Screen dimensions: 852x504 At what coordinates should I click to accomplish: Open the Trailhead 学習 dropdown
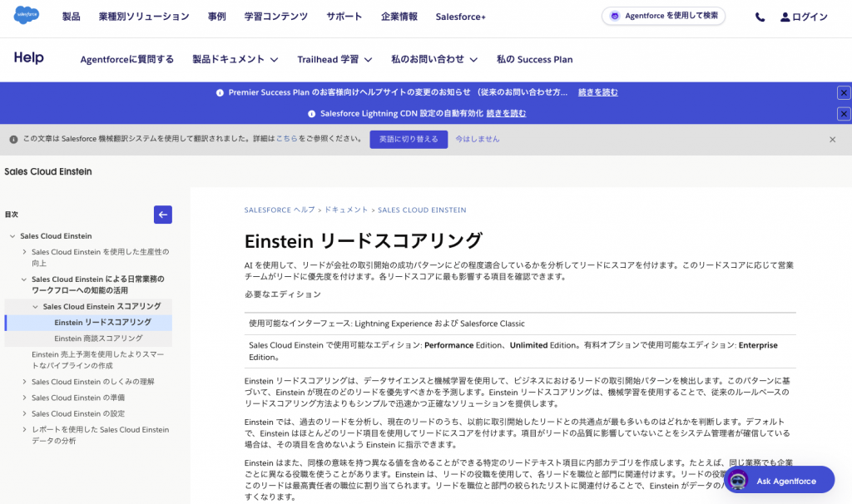pos(334,59)
